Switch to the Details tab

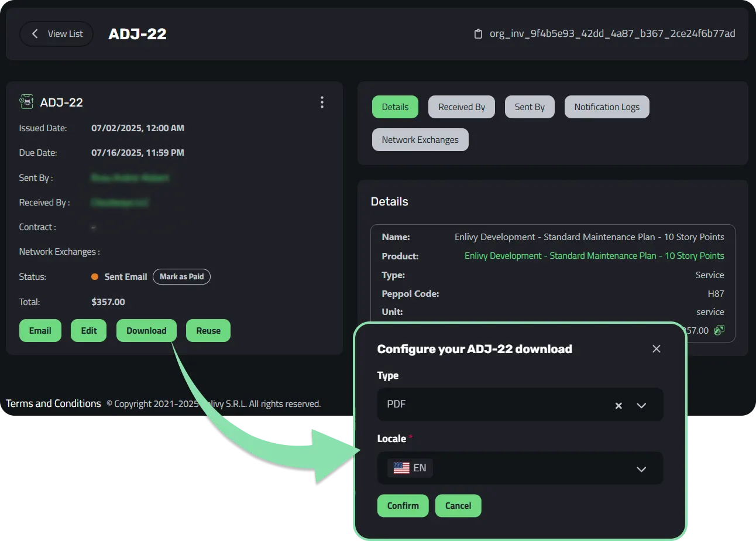[395, 107]
